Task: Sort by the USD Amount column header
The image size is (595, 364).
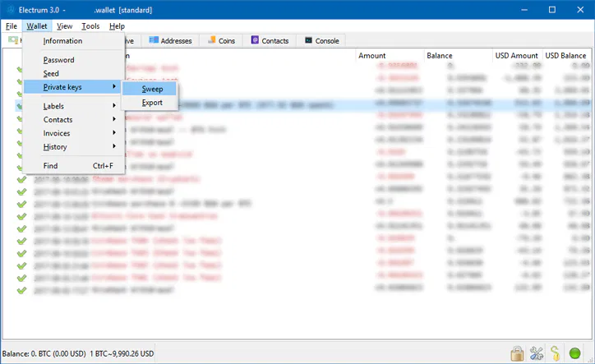Action: point(516,56)
